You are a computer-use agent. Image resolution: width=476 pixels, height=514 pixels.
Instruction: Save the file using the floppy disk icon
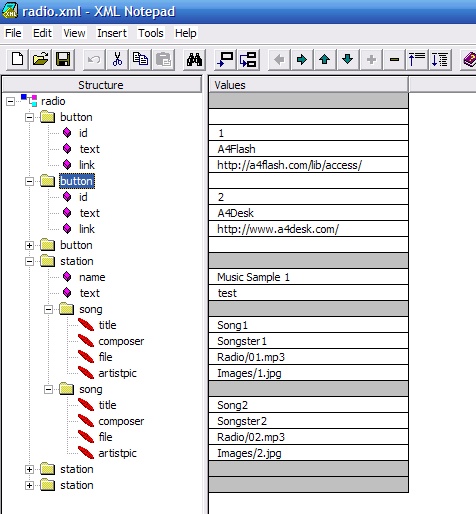63,60
